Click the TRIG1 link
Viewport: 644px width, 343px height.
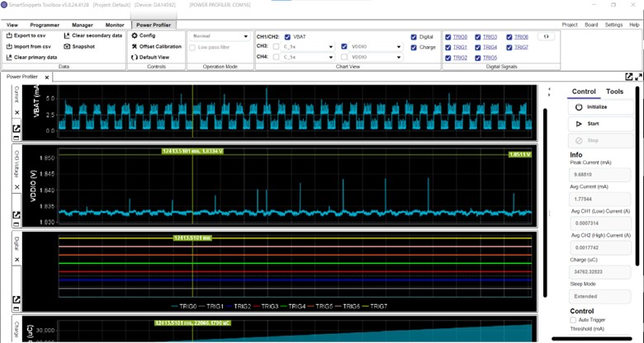460,47
